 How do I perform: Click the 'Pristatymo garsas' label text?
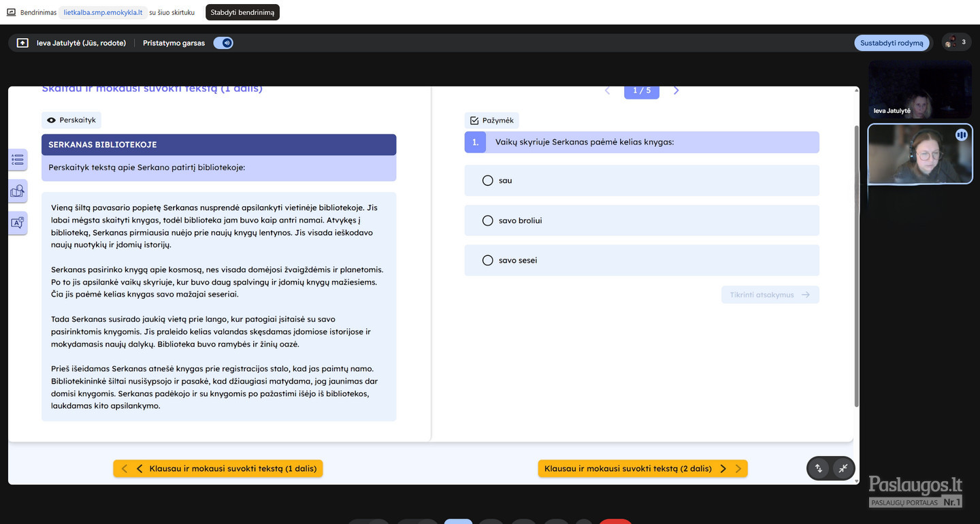pos(174,43)
